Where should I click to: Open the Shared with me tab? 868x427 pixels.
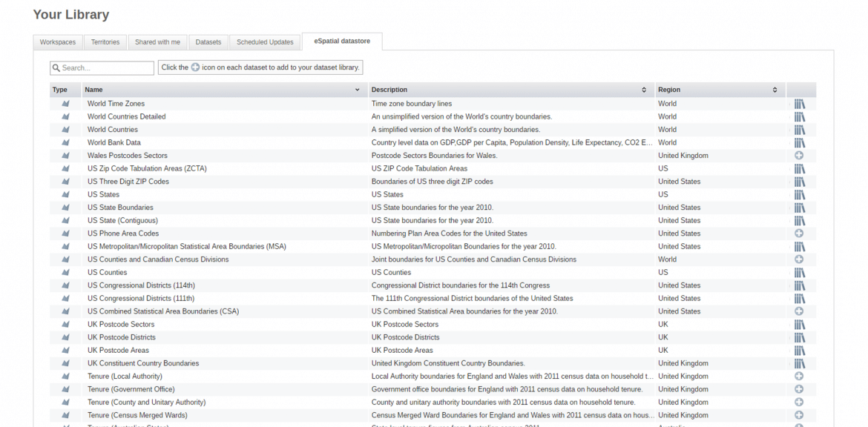coord(158,42)
